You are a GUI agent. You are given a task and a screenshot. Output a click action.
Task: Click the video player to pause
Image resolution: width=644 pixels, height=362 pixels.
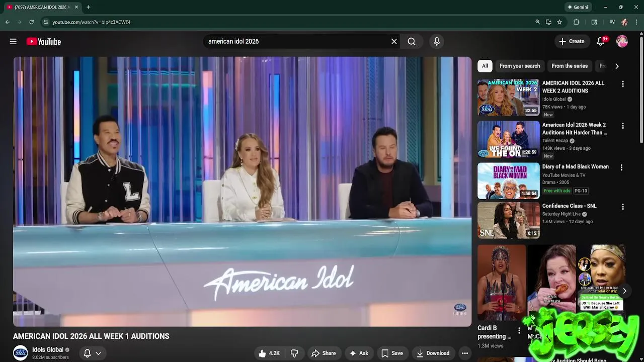(x=242, y=192)
